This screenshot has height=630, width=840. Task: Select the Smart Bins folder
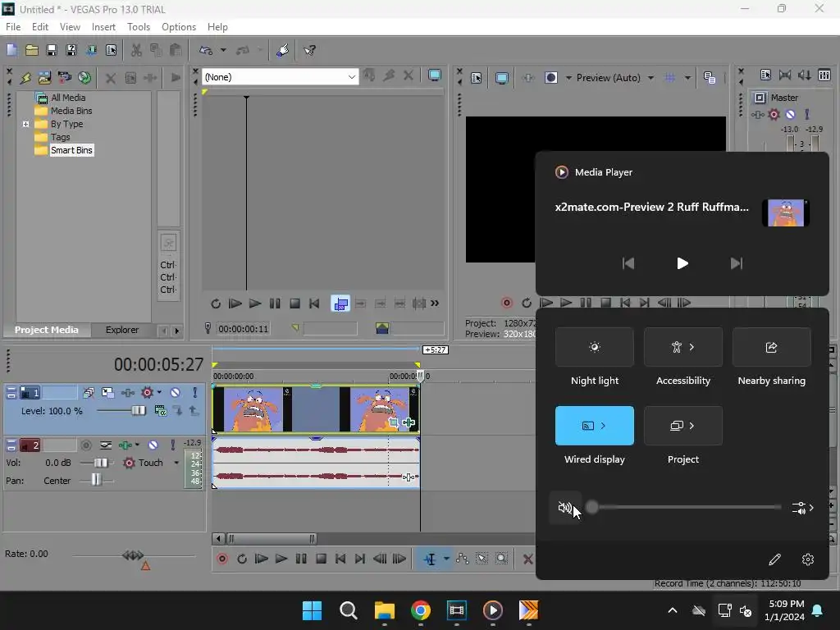[x=71, y=151]
